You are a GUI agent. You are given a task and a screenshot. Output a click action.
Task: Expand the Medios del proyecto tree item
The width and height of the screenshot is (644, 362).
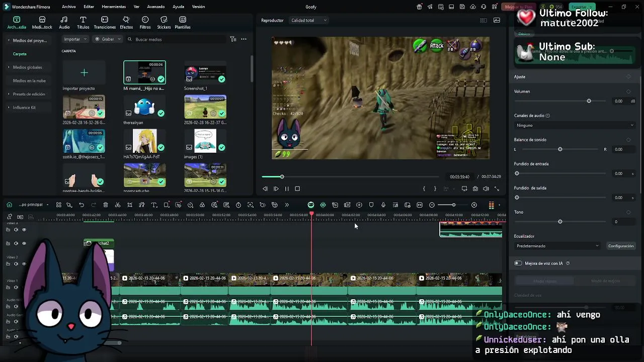coord(9,40)
